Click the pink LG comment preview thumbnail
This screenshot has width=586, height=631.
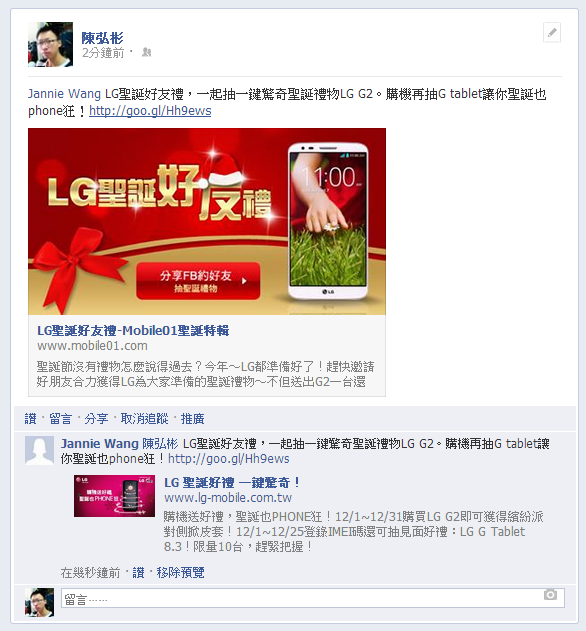114,496
